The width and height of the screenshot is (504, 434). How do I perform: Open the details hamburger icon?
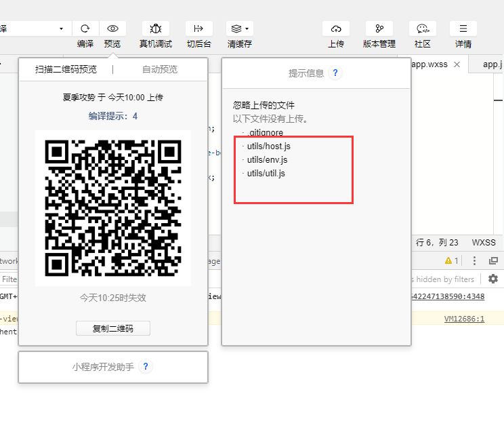pyautogui.click(x=463, y=28)
